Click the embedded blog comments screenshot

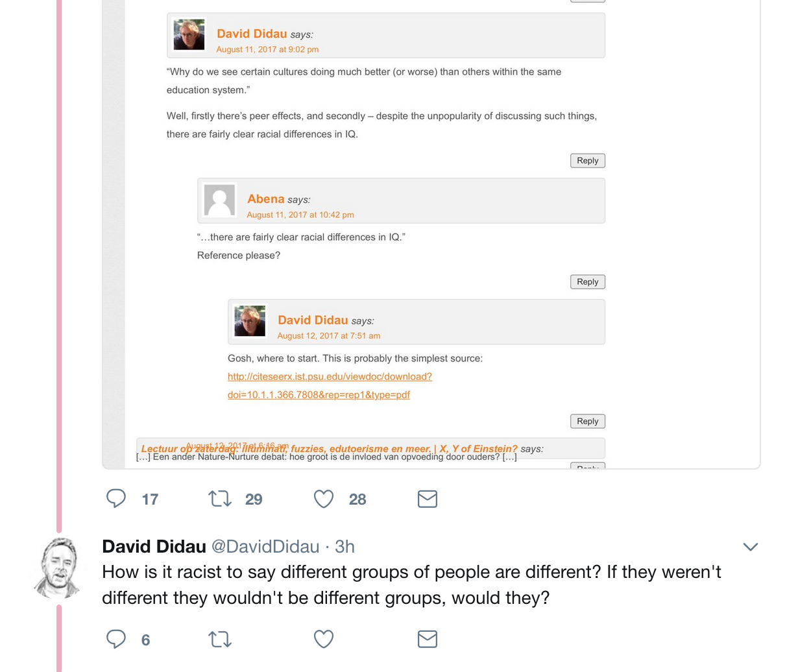[x=431, y=234]
